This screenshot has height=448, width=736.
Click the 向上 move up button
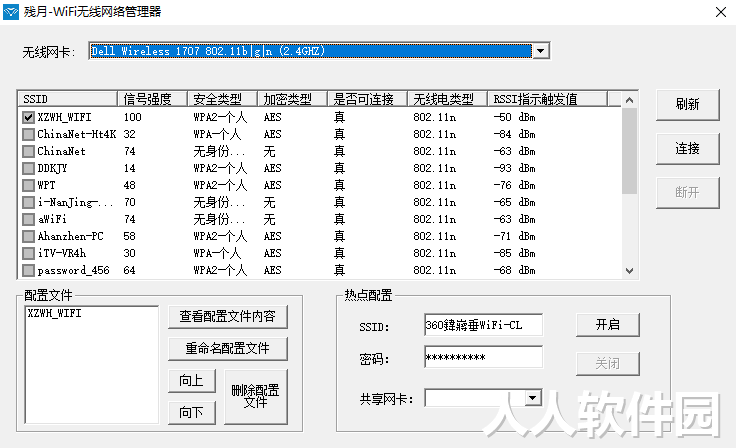(192, 380)
